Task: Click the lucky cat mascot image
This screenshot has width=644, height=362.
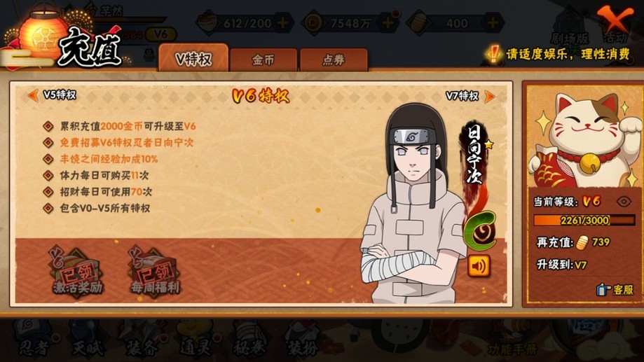Action: [x=584, y=140]
